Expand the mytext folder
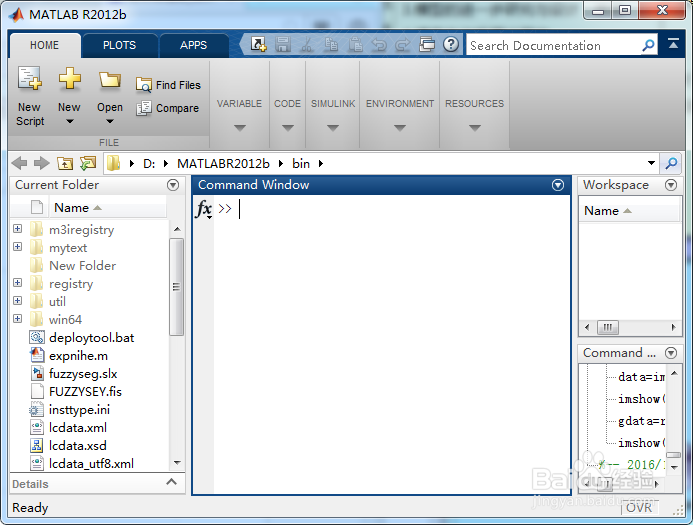This screenshot has height=525, width=693. (18, 246)
